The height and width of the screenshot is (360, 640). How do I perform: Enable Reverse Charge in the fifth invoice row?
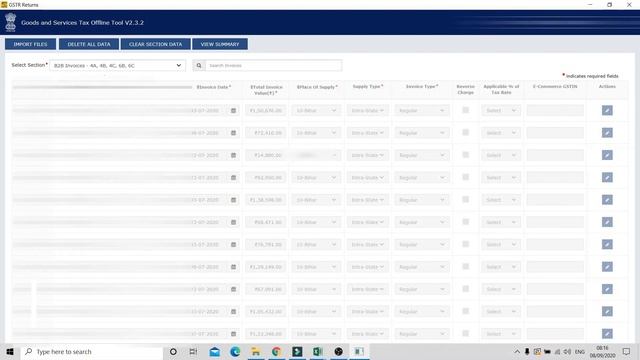coord(465,200)
